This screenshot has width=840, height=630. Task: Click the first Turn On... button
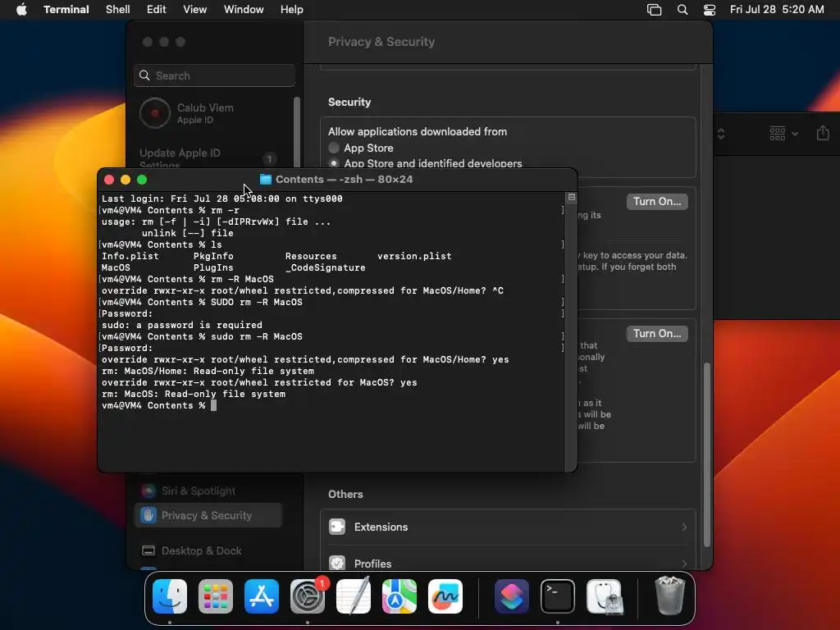[657, 202]
